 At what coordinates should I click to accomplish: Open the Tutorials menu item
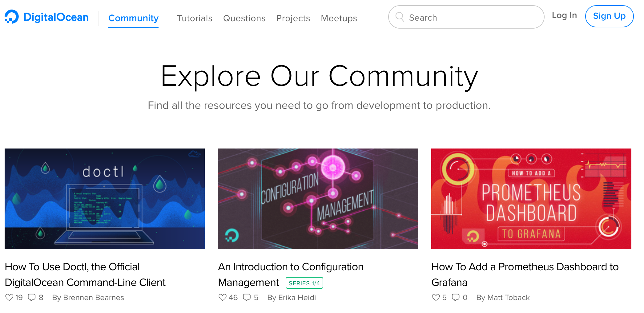coord(195,18)
